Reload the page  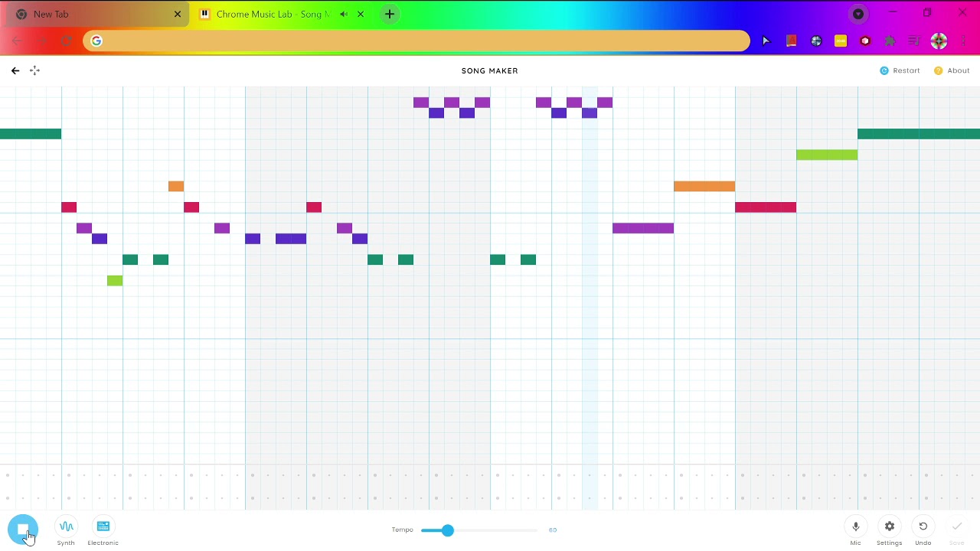tap(67, 41)
